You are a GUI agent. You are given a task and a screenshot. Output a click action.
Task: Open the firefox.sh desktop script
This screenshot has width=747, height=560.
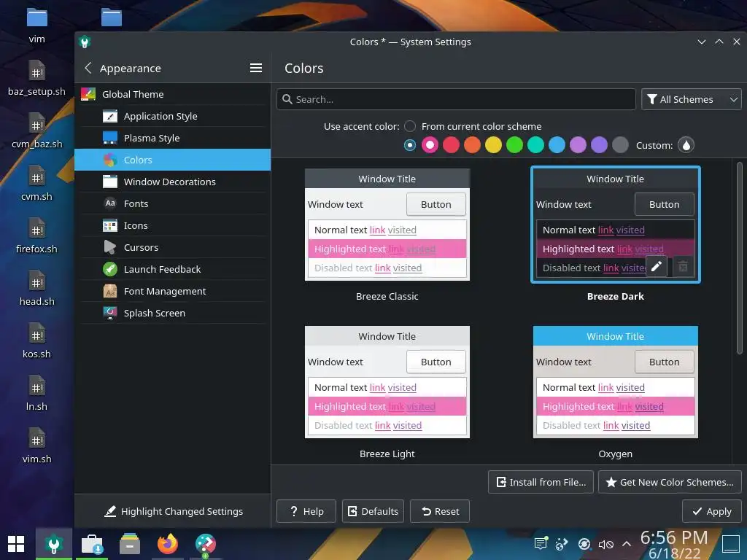(36, 236)
